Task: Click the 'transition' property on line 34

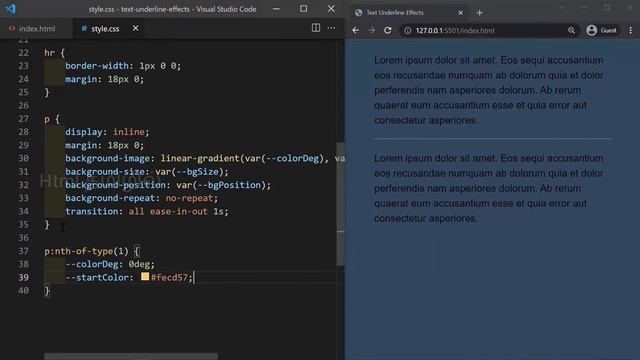Action: (94, 211)
